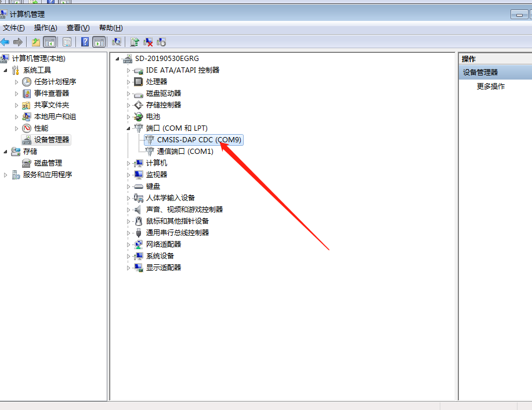Click the blue Help question mark icon
532x410 pixels.
click(x=85, y=42)
